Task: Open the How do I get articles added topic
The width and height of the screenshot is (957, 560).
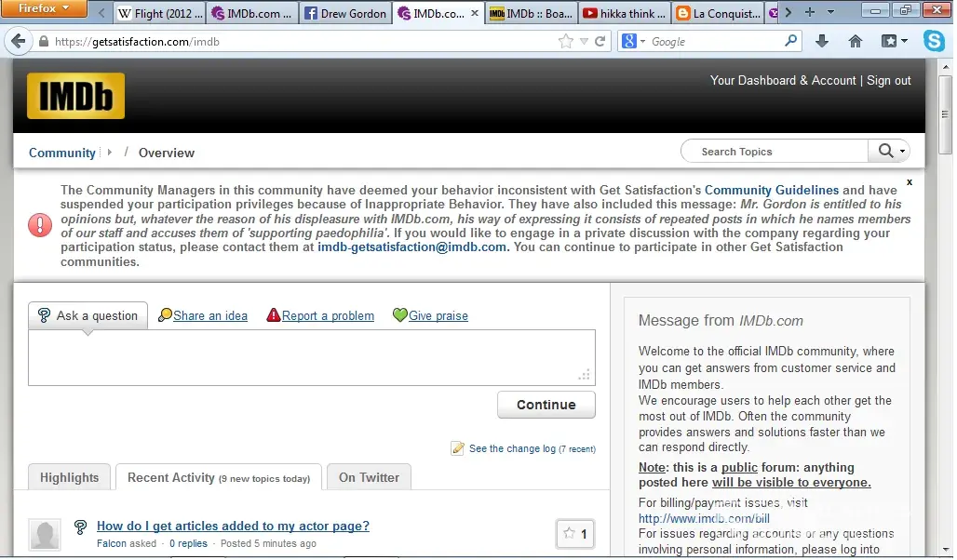Action: coord(233,526)
